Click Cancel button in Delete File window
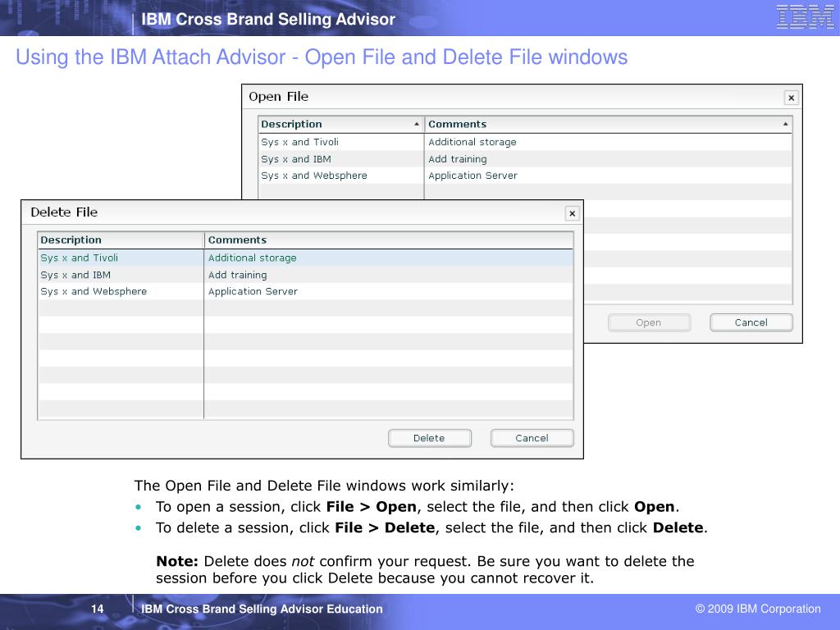840x630 pixels. click(x=532, y=438)
